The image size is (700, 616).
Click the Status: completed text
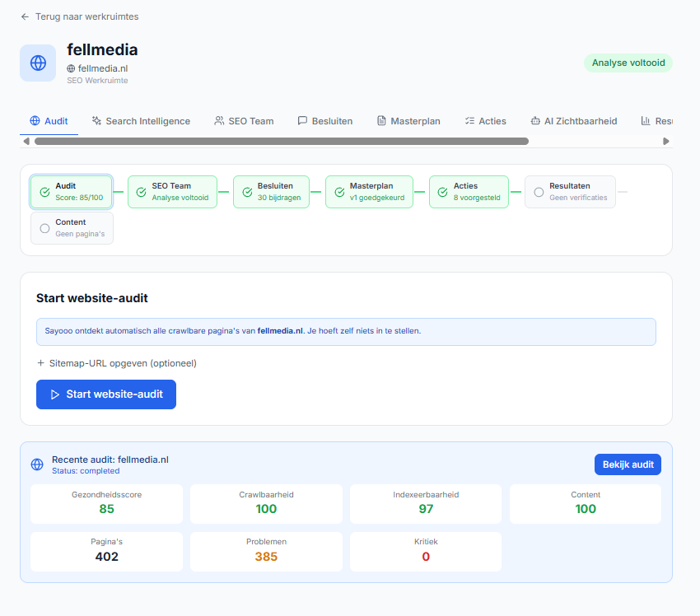tap(86, 471)
